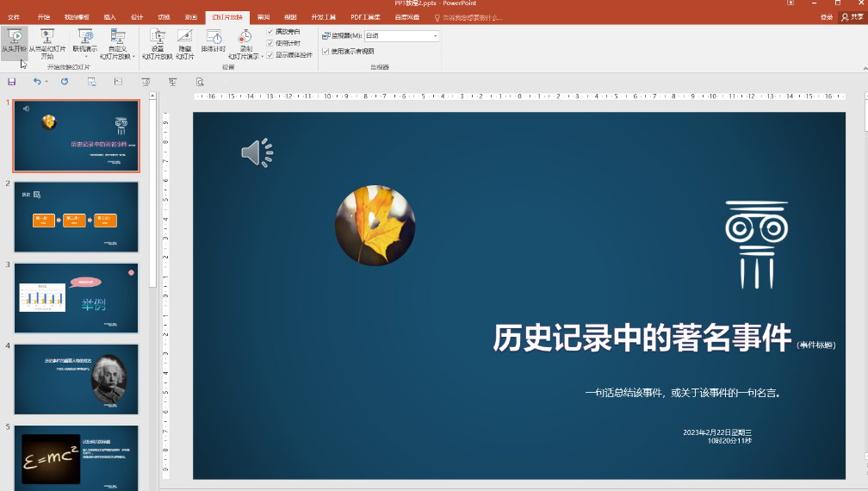Switch to the 设计 ribbon tab

pyautogui.click(x=137, y=17)
